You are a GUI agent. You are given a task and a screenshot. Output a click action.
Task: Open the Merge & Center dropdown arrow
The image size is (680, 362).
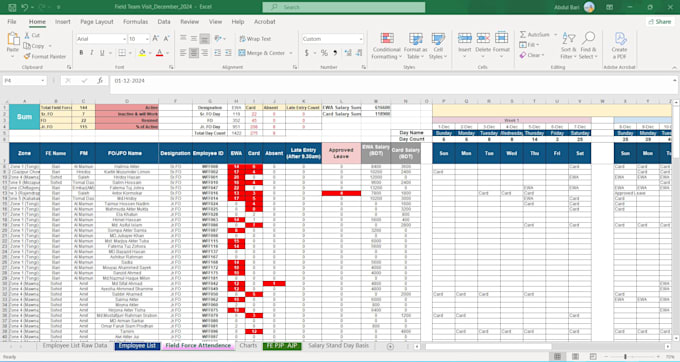tap(291, 53)
